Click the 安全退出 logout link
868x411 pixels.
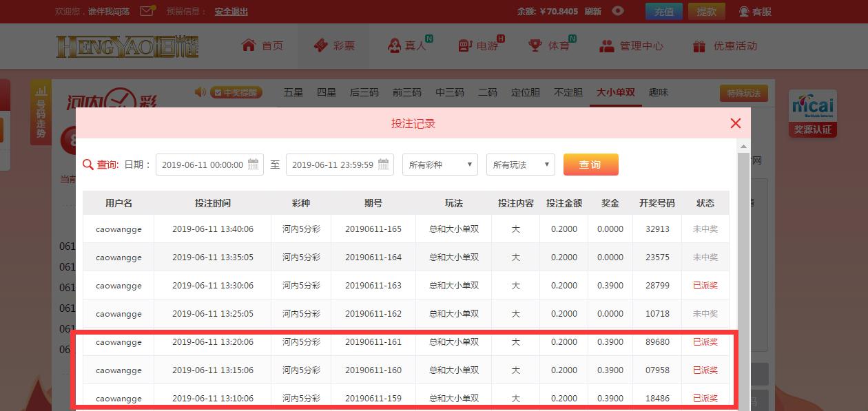pyautogui.click(x=231, y=12)
